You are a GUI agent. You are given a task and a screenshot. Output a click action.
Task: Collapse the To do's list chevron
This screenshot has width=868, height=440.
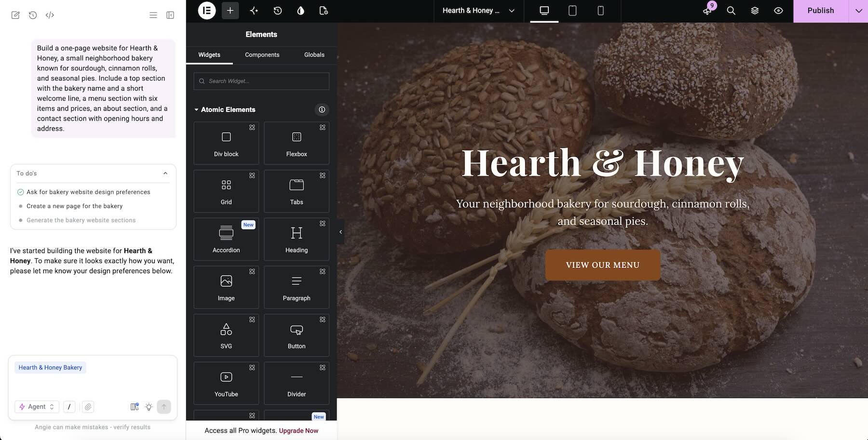(x=165, y=173)
